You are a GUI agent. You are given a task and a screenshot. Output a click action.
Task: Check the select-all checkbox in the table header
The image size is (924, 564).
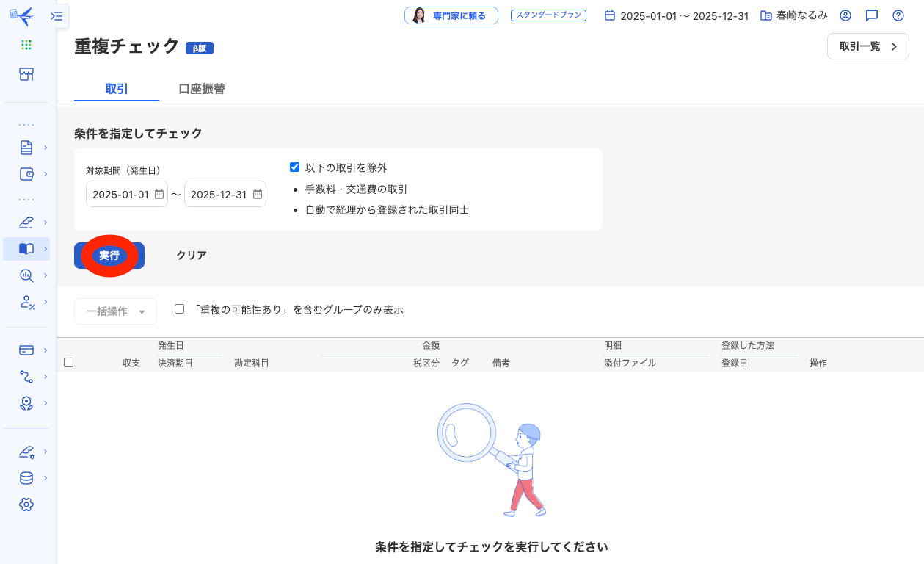[68, 362]
